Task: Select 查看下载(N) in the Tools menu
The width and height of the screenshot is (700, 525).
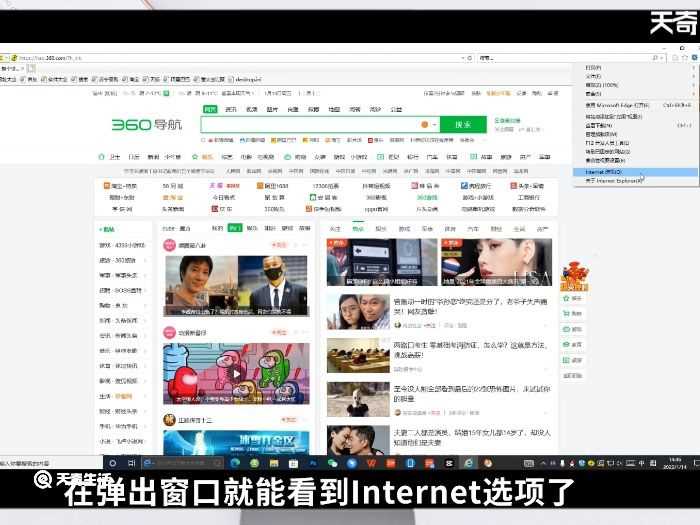Action: 635,125
